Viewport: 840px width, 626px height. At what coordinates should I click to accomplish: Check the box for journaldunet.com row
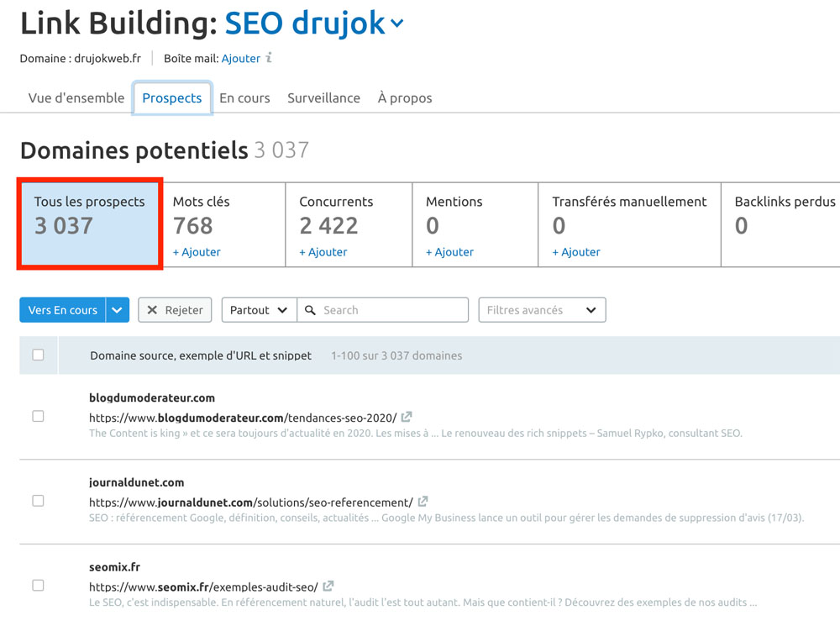pyautogui.click(x=38, y=501)
